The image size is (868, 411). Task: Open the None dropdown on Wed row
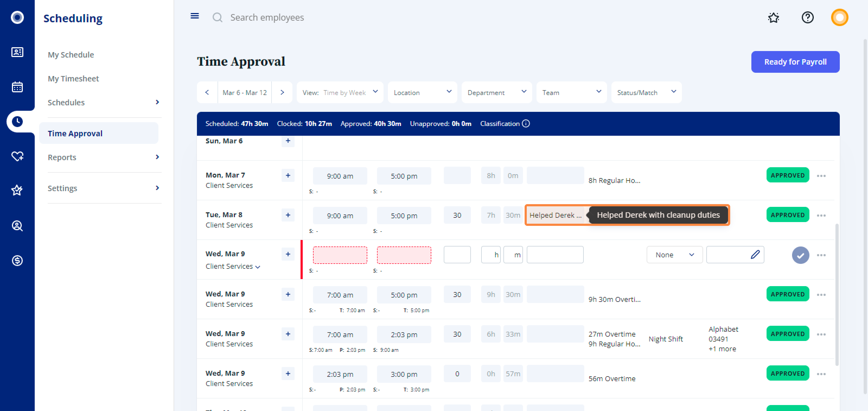point(675,255)
